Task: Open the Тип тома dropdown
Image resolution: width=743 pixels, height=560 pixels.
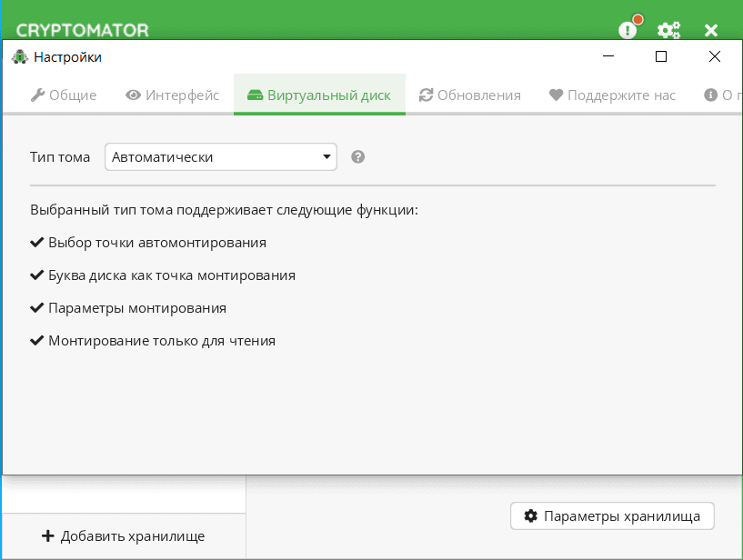Action: 220,157
